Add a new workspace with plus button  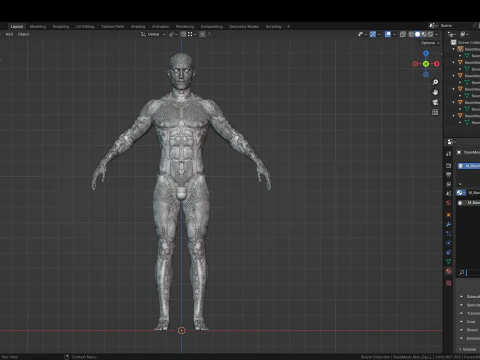pos(288,26)
